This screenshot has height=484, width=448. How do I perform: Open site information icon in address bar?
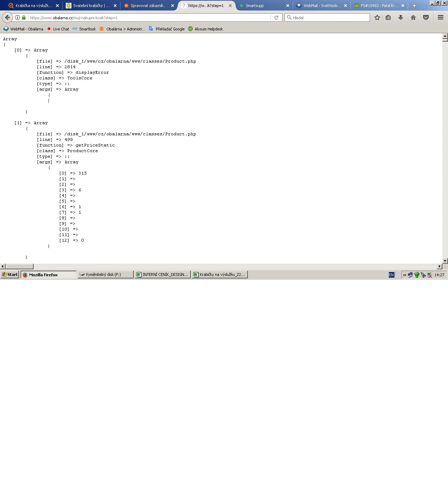click(x=17, y=17)
